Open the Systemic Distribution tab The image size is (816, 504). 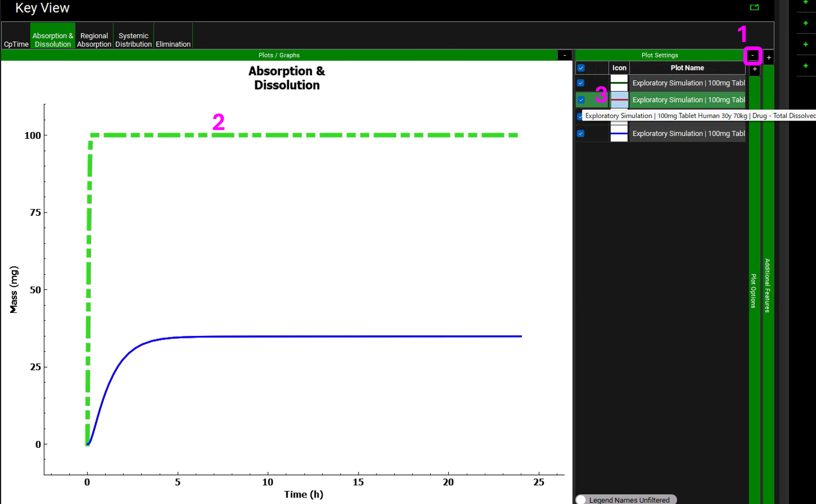pyautogui.click(x=133, y=40)
